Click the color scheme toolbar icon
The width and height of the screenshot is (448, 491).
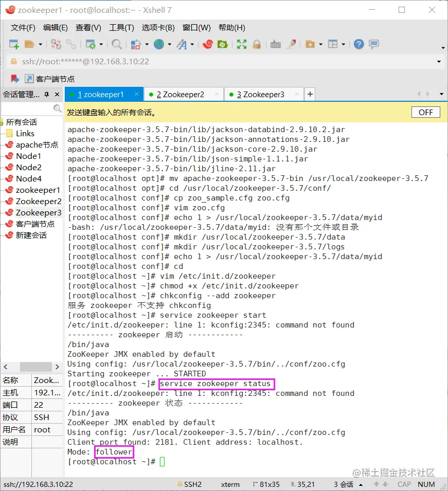[135, 44]
